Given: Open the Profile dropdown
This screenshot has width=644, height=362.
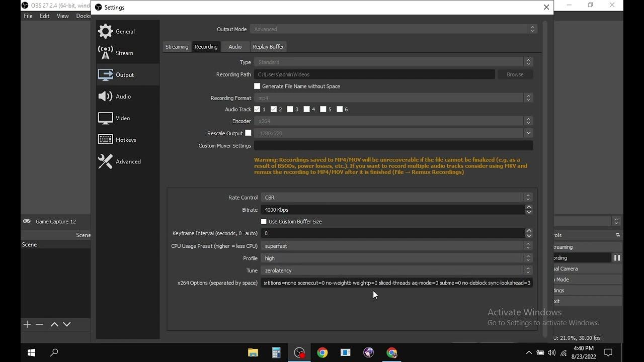Looking at the screenshot, I should [x=396, y=258].
